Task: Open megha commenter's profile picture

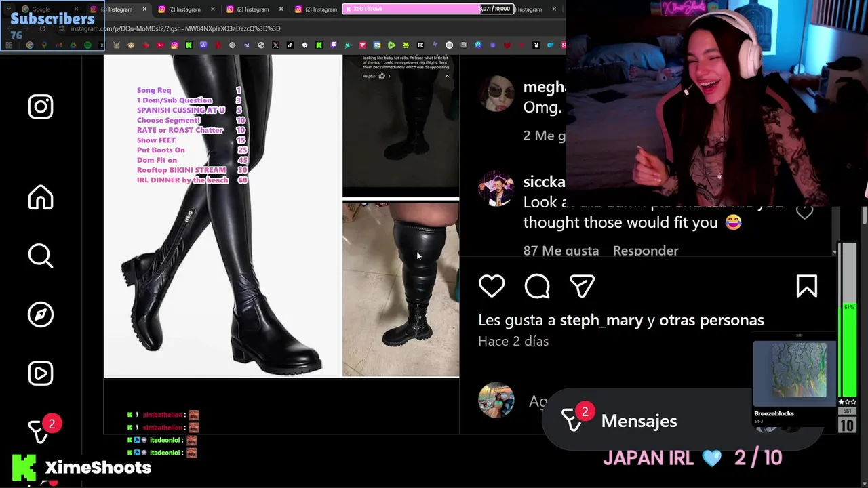Action: [x=496, y=93]
